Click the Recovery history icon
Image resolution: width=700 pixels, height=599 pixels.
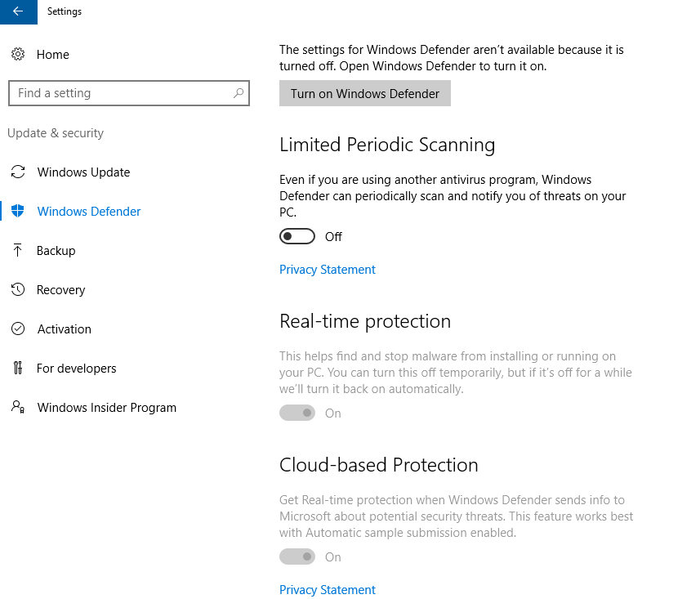click(18, 290)
